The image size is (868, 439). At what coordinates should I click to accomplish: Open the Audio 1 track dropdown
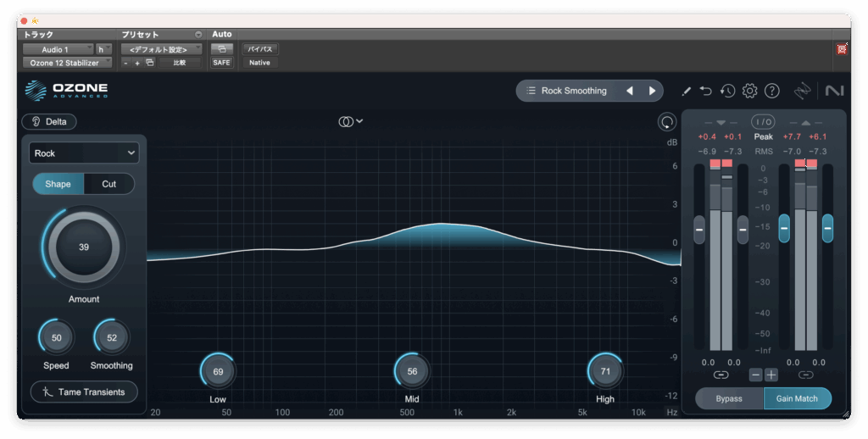pos(57,49)
